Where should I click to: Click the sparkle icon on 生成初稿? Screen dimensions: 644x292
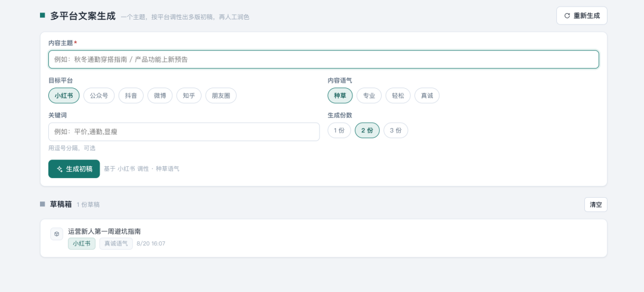point(60,169)
